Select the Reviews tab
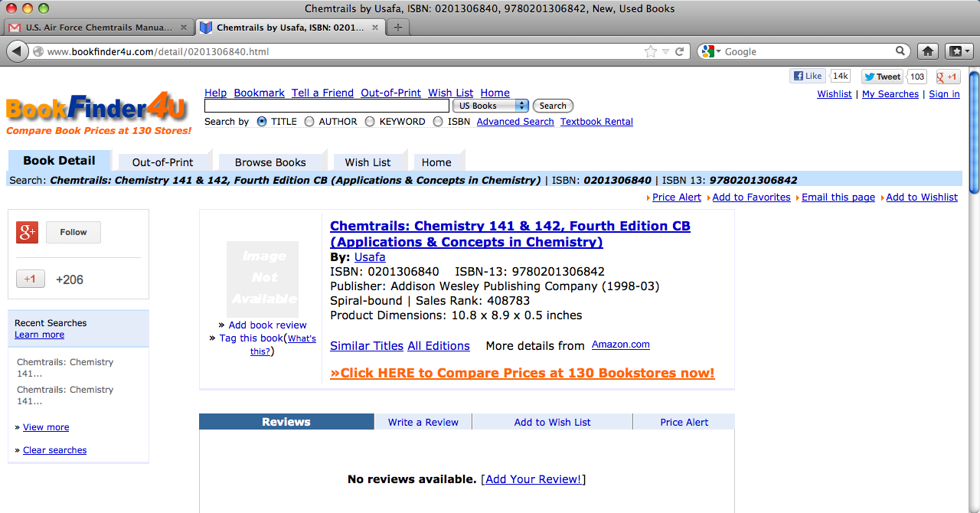The image size is (980, 513). coord(286,422)
